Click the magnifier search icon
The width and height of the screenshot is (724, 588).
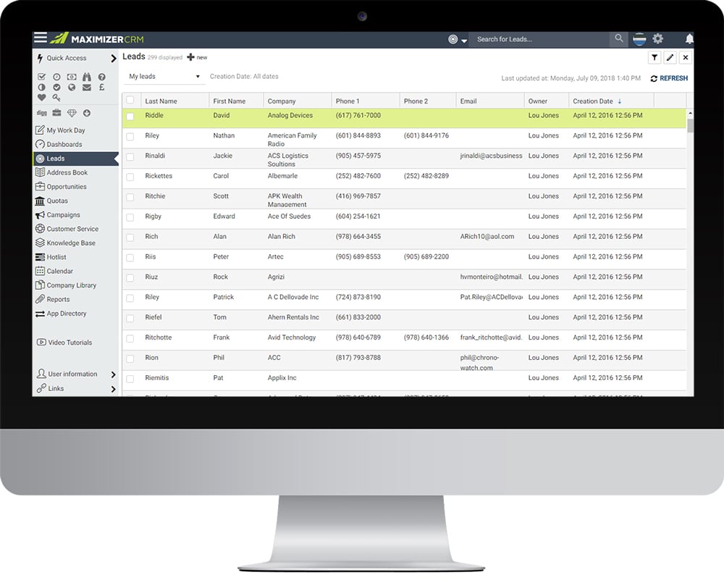pyautogui.click(x=619, y=38)
